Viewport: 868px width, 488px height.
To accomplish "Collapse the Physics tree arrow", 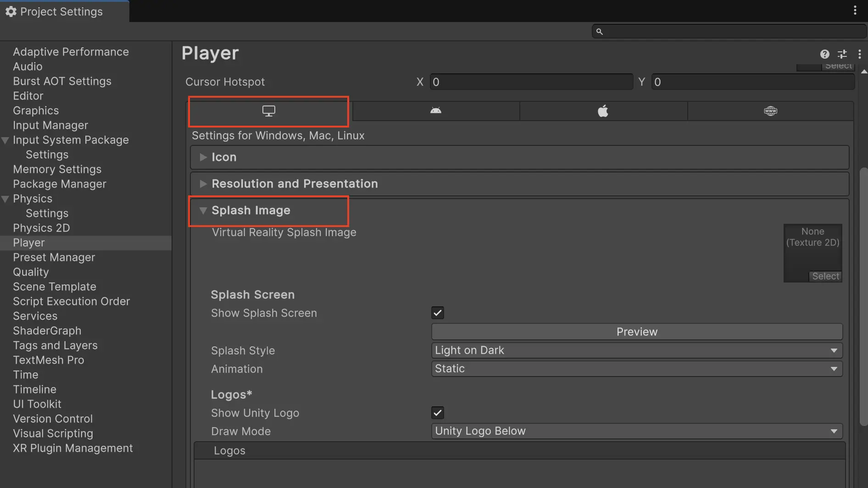I will point(6,199).
